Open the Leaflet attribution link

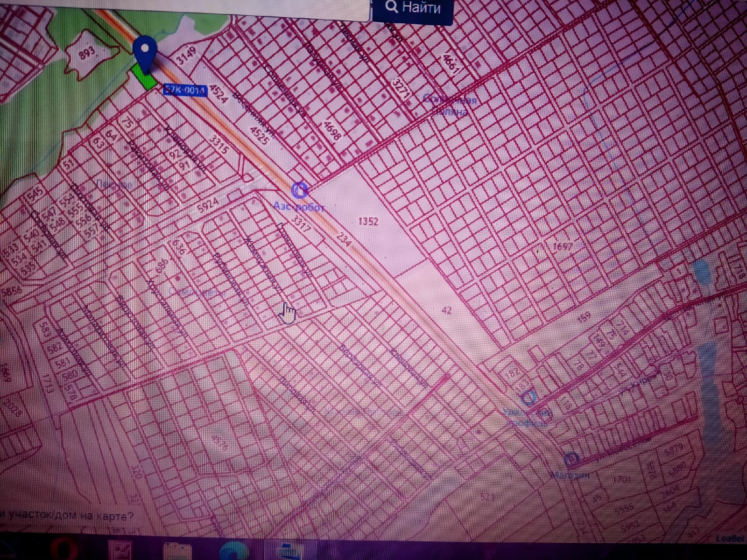[x=730, y=538]
